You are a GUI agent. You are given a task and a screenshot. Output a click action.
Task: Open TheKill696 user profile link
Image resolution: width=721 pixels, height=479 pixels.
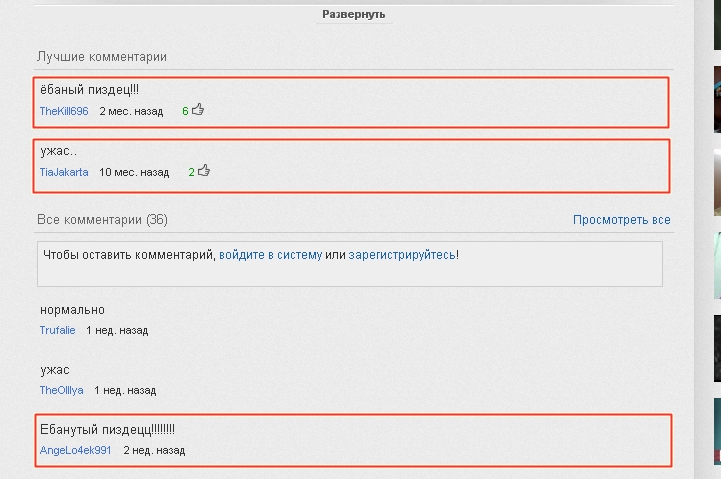(64, 111)
